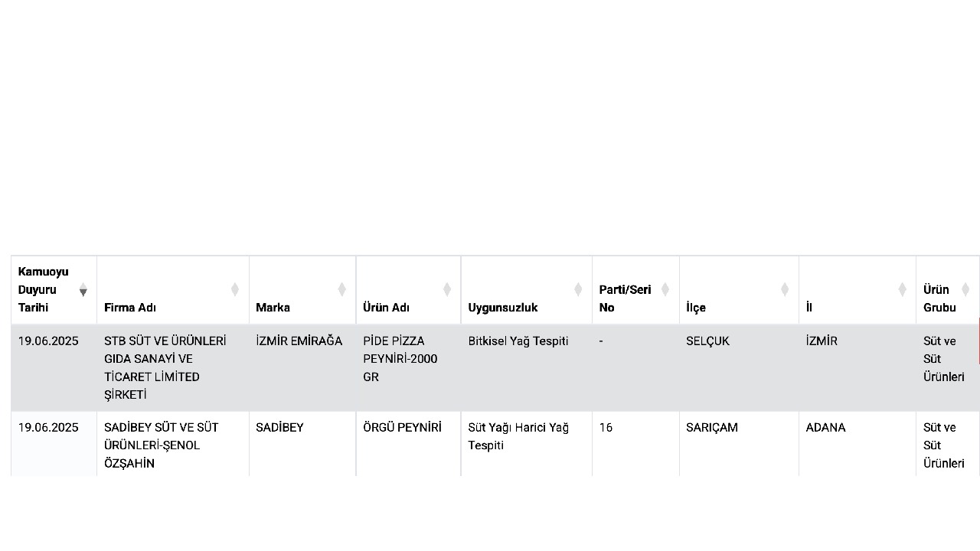Select PİDE PİZZA PEYNİRİ-2000 GR product cell
Viewport: 980px width, 551px height.
click(409, 368)
